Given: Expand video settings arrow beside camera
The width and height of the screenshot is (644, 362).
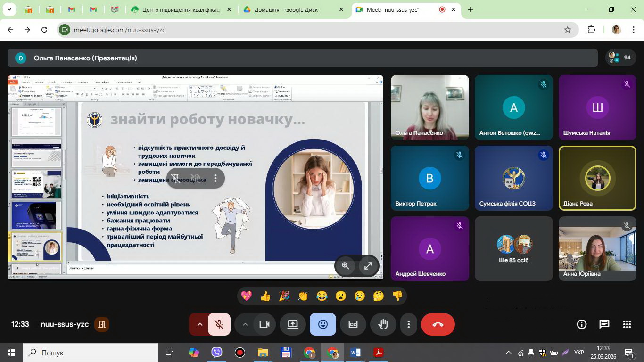Looking at the screenshot, I should [x=245, y=324].
